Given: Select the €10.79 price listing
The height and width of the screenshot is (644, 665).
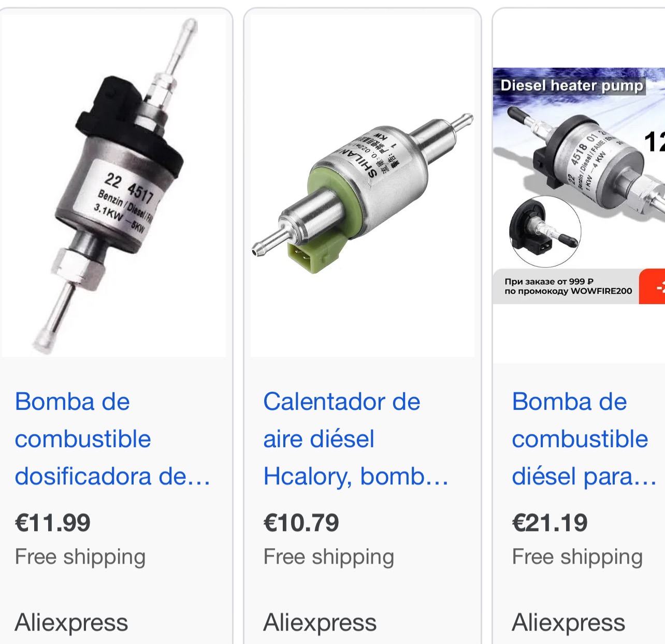Looking at the screenshot, I should pyautogui.click(x=301, y=522).
